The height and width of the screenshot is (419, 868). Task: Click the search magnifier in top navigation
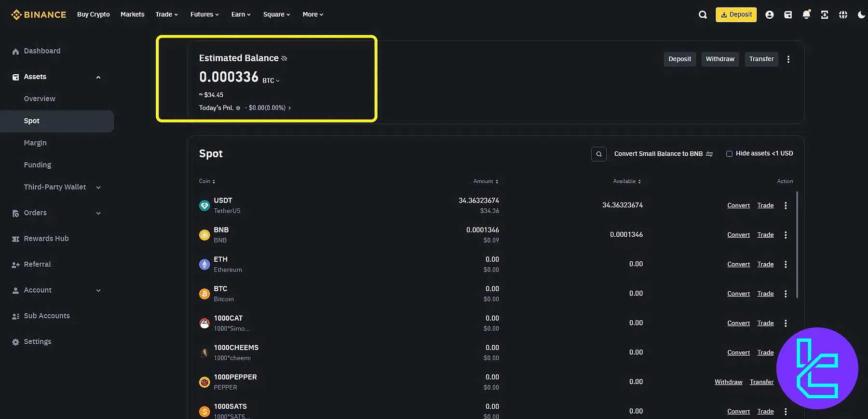pyautogui.click(x=703, y=15)
